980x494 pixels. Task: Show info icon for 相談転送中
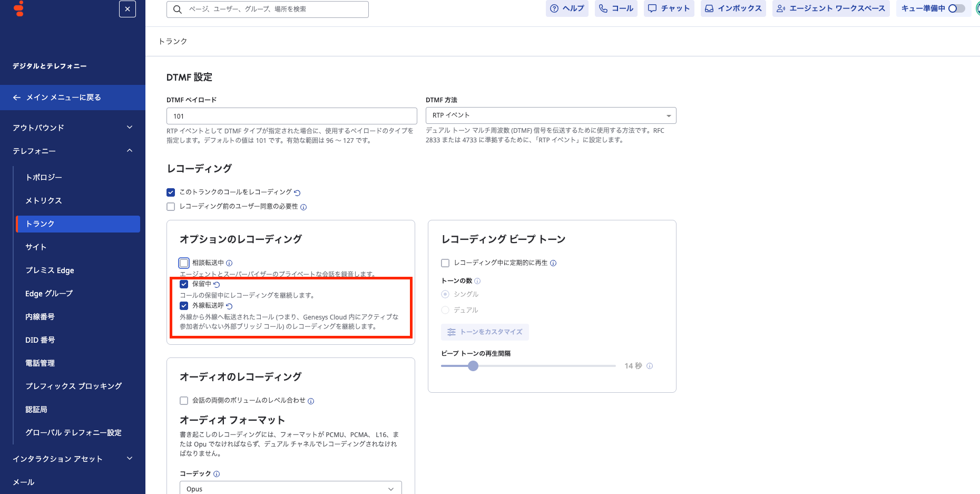click(x=229, y=263)
